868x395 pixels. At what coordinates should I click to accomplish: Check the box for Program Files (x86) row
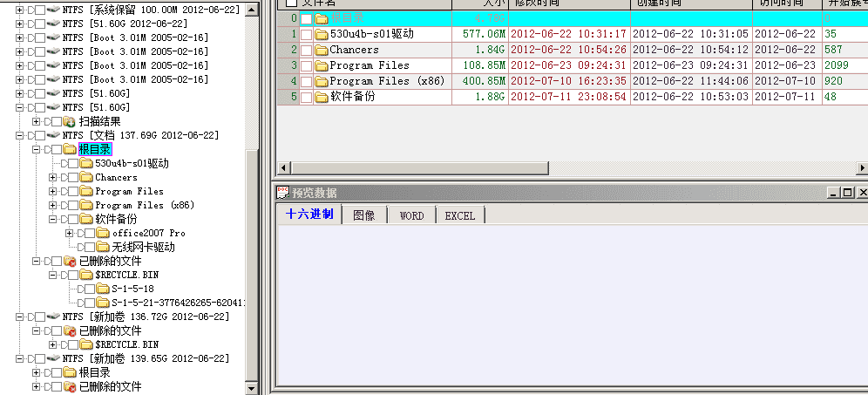click(306, 81)
